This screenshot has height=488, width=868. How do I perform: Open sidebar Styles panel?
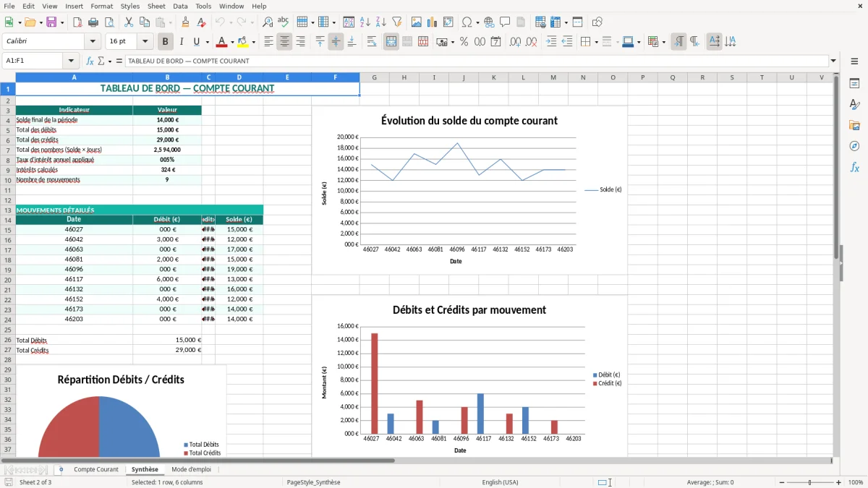click(854, 105)
